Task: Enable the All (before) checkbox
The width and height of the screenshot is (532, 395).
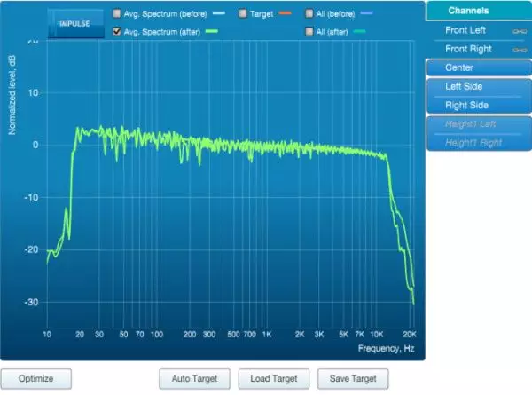Action: coord(309,15)
